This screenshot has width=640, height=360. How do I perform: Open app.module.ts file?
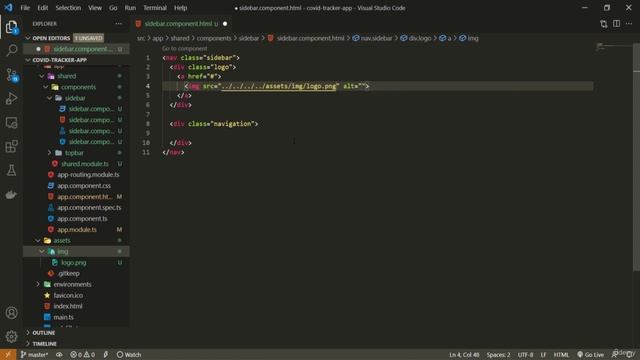(x=77, y=229)
